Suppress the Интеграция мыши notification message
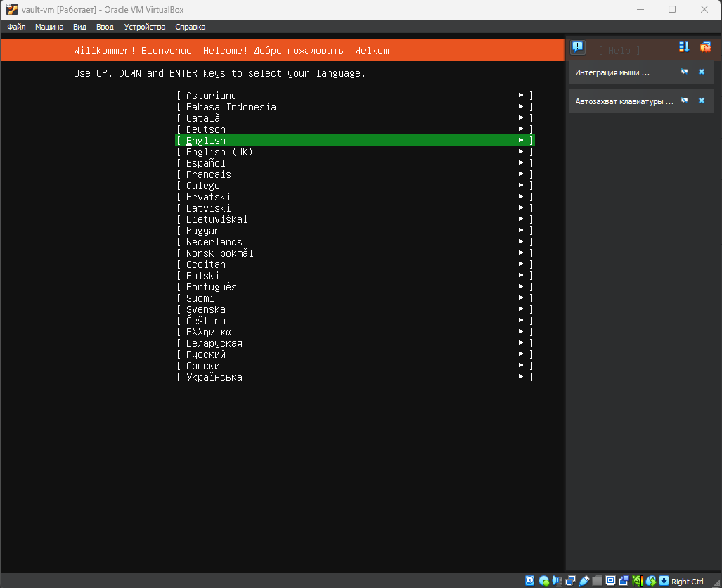 [x=684, y=72]
